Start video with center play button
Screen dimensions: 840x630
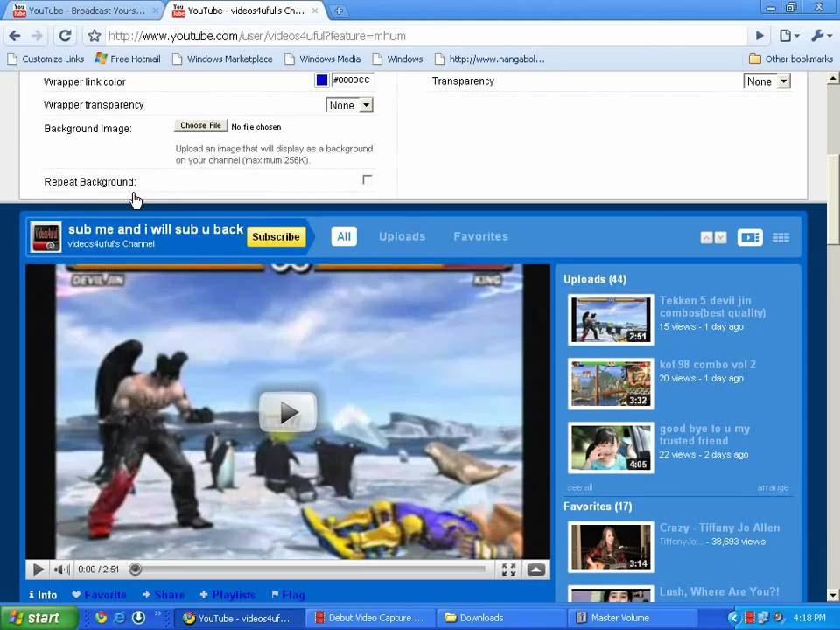coord(288,412)
